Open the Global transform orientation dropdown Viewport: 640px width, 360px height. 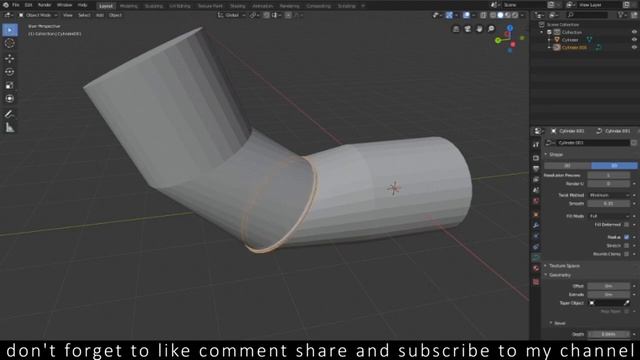[232, 15]
